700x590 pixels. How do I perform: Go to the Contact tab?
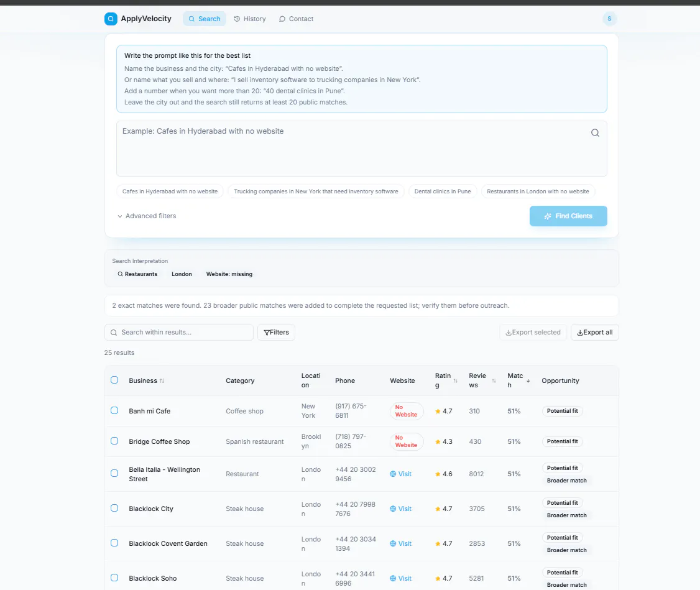[296, 19]
